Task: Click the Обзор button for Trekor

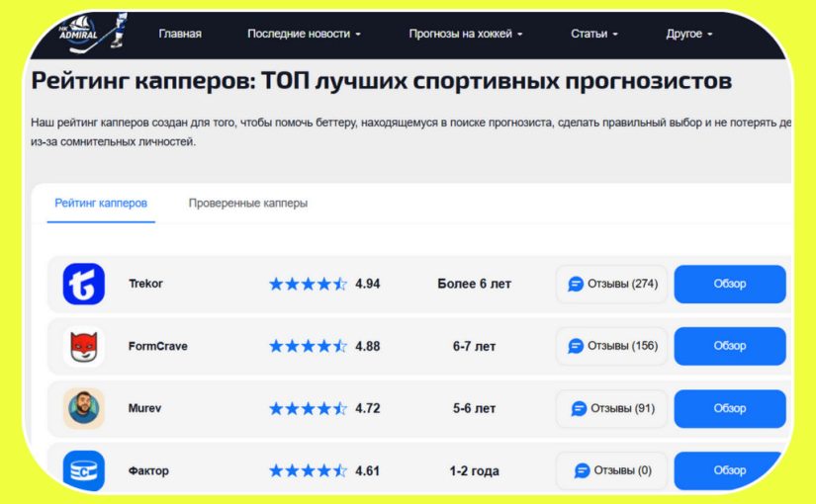Action: tap(730, 284)
